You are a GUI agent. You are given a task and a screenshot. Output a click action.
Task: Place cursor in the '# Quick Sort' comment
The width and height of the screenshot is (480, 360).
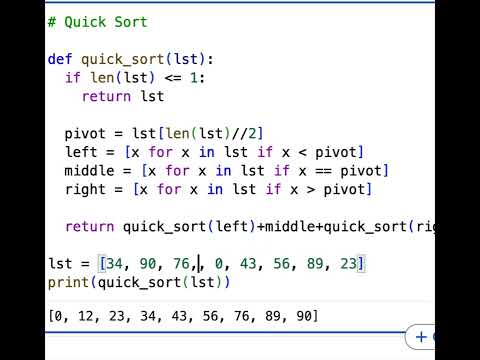(98, 22)
